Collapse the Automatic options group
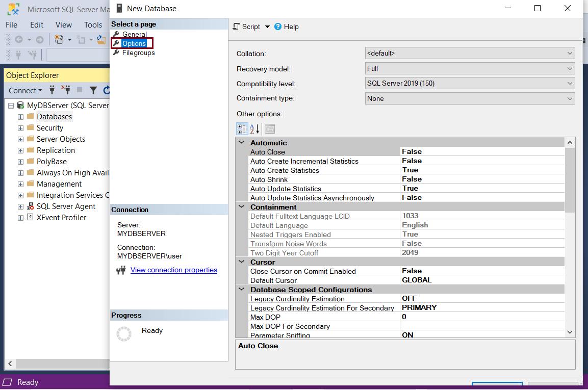Viewport: 588px width, 390px height. [x=241, y=142]
